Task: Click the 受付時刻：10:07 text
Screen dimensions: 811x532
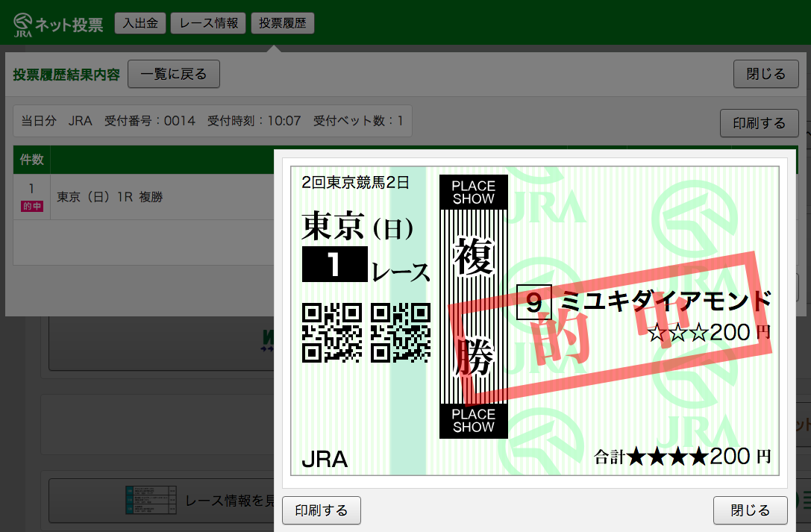Action: (254, 121)
